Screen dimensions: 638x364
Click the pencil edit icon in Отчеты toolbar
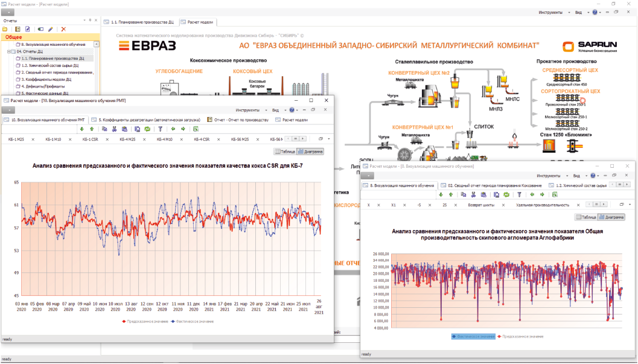click(51, 30)
